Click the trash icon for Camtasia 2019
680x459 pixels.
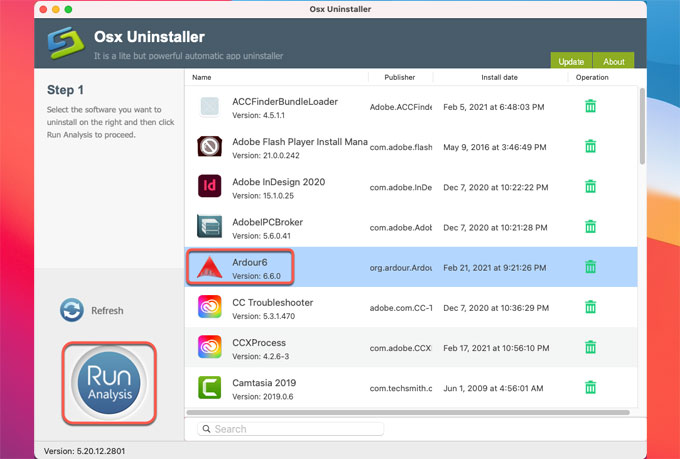click(x=590, y=387)
